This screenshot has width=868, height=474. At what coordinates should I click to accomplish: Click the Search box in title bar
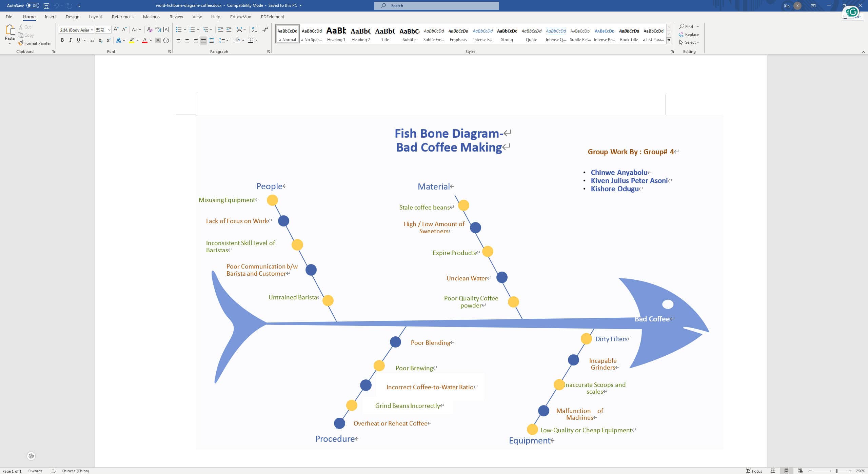(x=436, y=5)
